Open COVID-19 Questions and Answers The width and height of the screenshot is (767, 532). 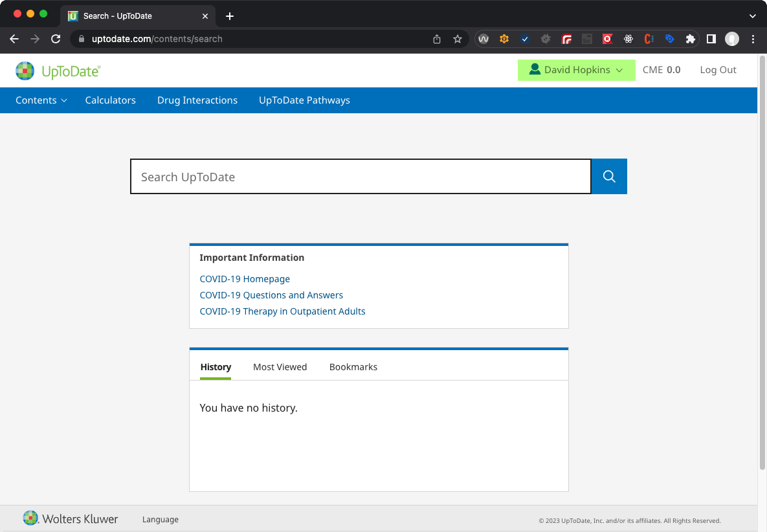click(271, 295)
